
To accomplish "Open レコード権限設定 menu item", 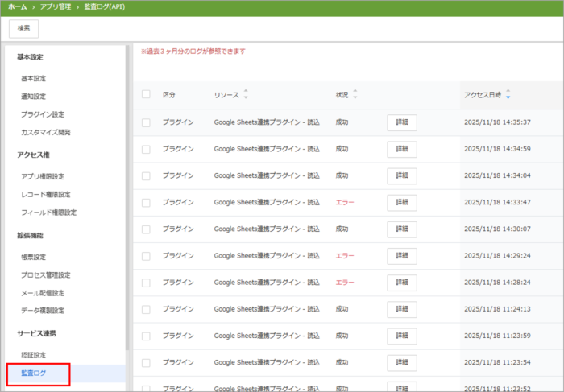I will click(46, 195).
